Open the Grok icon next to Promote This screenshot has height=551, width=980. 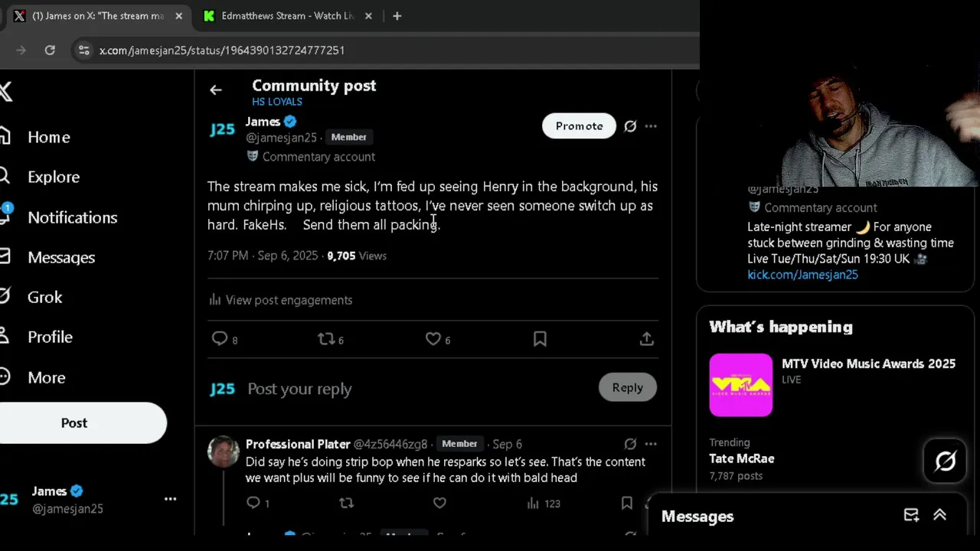pyautogui.click(x=630, y=126)
